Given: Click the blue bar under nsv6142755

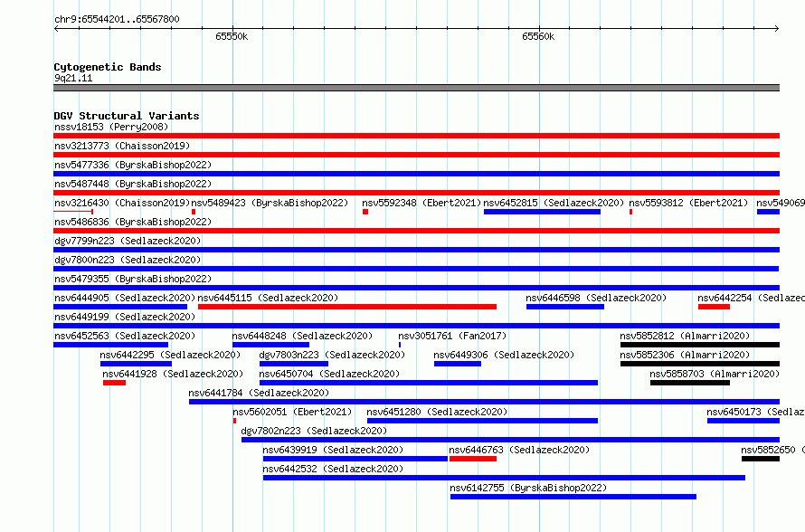Looking at the screenshot, I should (x=573, y=497).
